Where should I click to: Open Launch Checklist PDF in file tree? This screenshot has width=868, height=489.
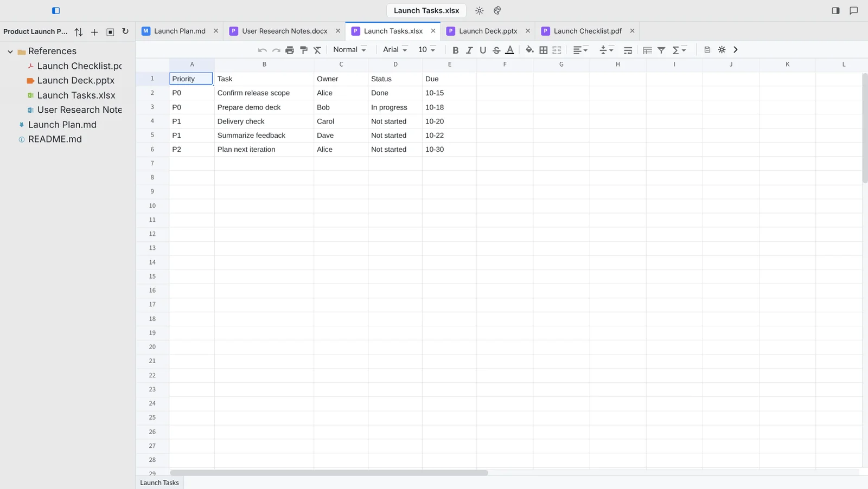(79, 66)
